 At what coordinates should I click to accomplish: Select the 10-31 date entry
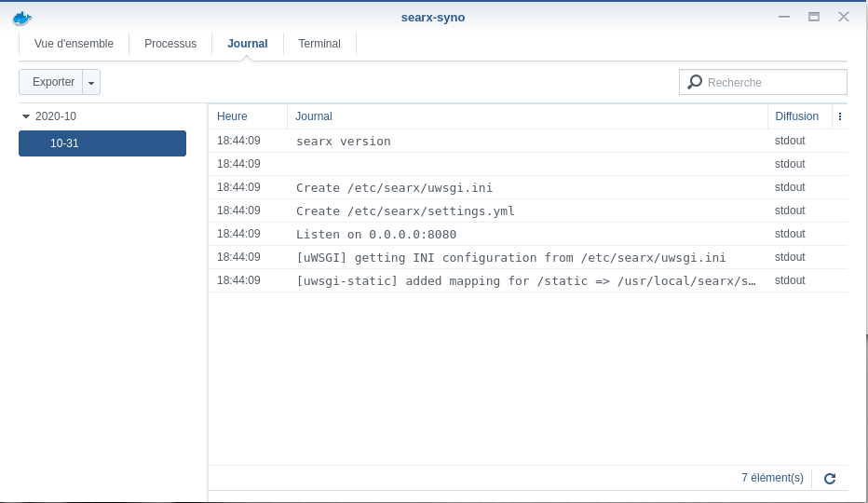[x=102, y=143]
